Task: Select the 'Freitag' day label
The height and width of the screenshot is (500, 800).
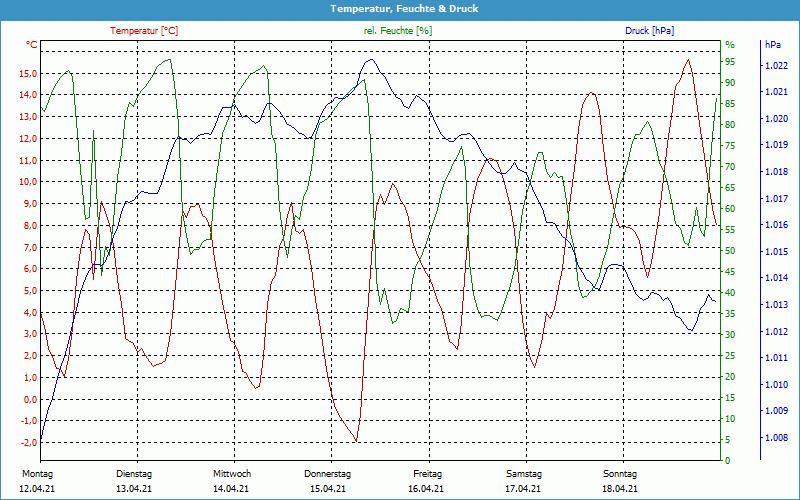Action: 428,474
